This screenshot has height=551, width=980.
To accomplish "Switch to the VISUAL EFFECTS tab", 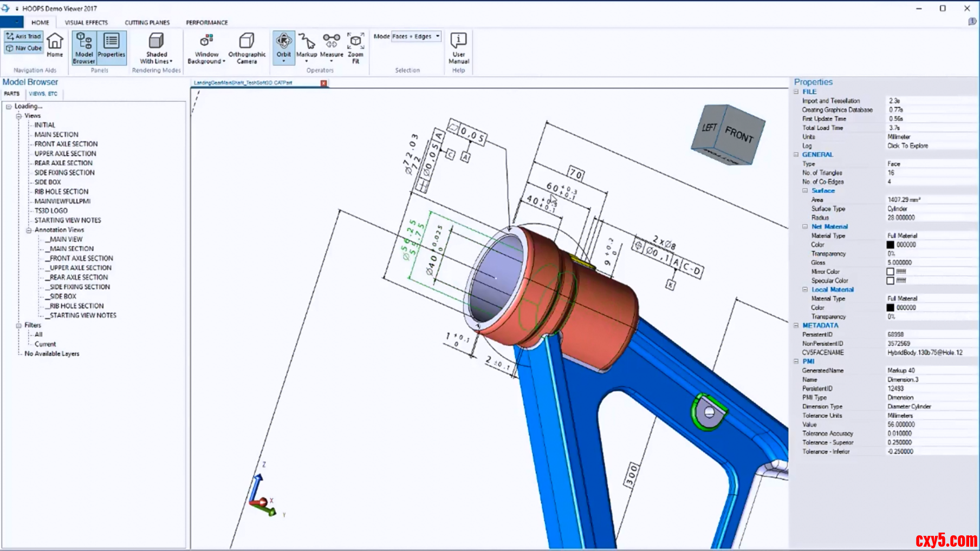I will (86, 23).
